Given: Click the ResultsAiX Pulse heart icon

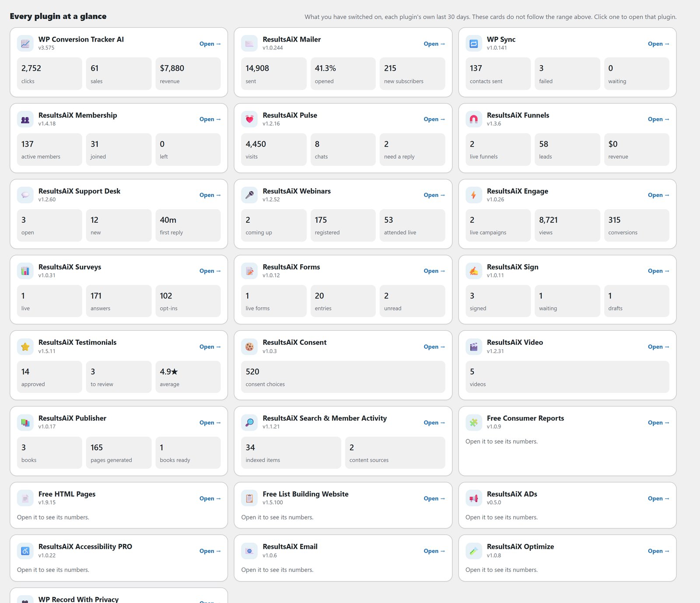Looking at the screenshot, I should [x=249, y=119].
